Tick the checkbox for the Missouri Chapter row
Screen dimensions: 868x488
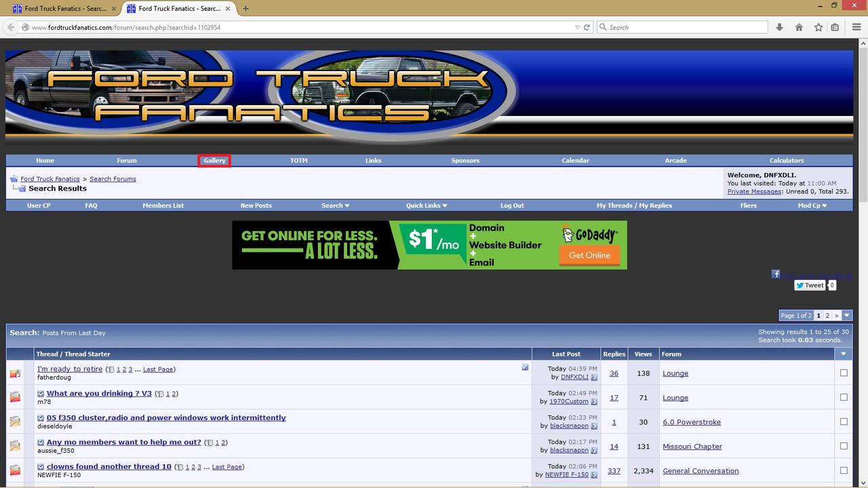(844, 446)
